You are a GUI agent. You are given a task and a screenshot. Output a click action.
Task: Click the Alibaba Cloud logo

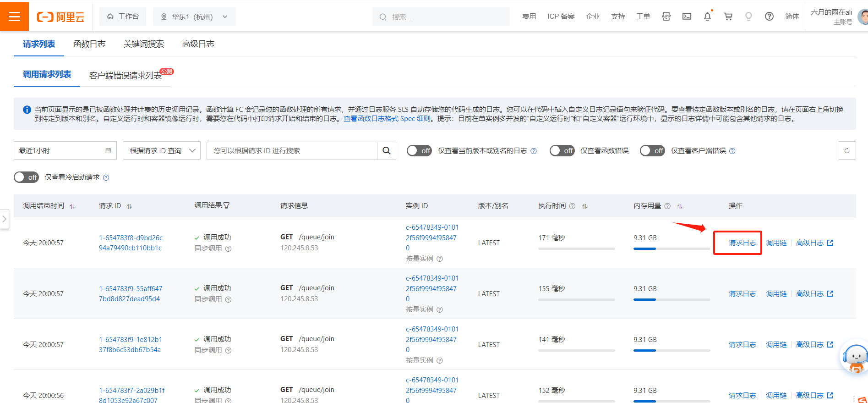[x=60, y=17]
